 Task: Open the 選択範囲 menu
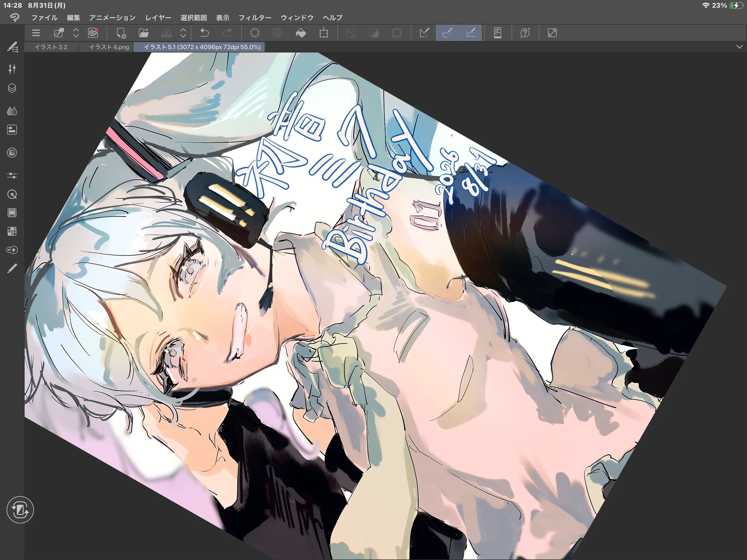coord(194,17)
